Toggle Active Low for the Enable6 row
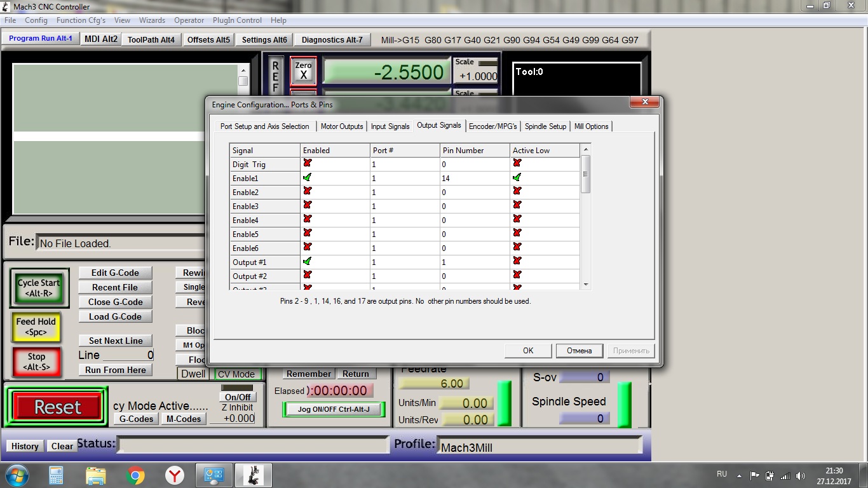The image size is (868, 488). pyautogui.click(x=517, y=248)
